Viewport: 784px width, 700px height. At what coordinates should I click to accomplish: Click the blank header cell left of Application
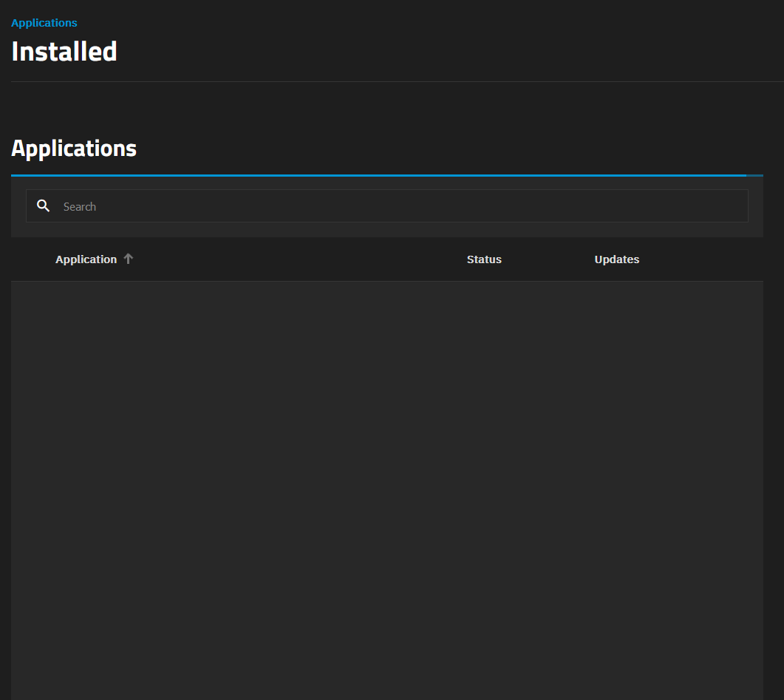click(33, 259)
